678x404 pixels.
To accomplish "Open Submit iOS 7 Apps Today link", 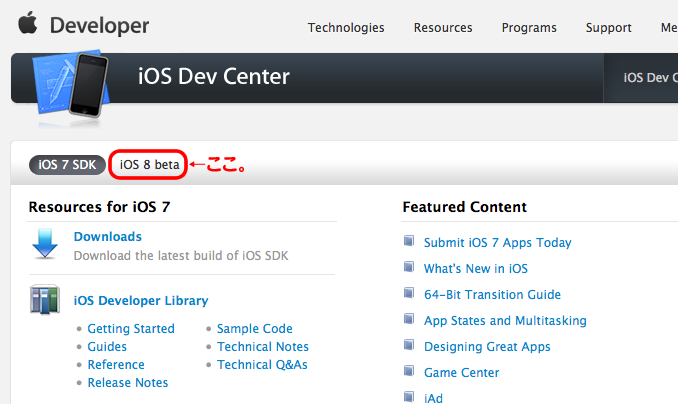I will (498, 243).
